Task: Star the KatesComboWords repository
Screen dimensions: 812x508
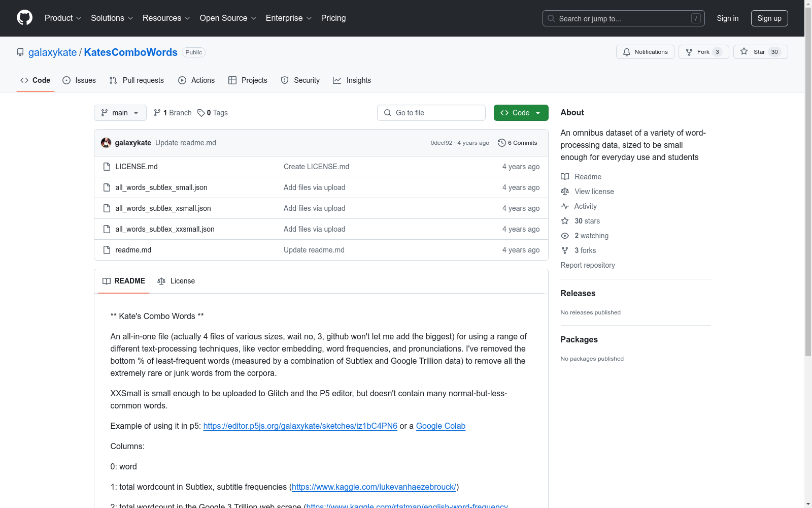Action: point(760,52)
